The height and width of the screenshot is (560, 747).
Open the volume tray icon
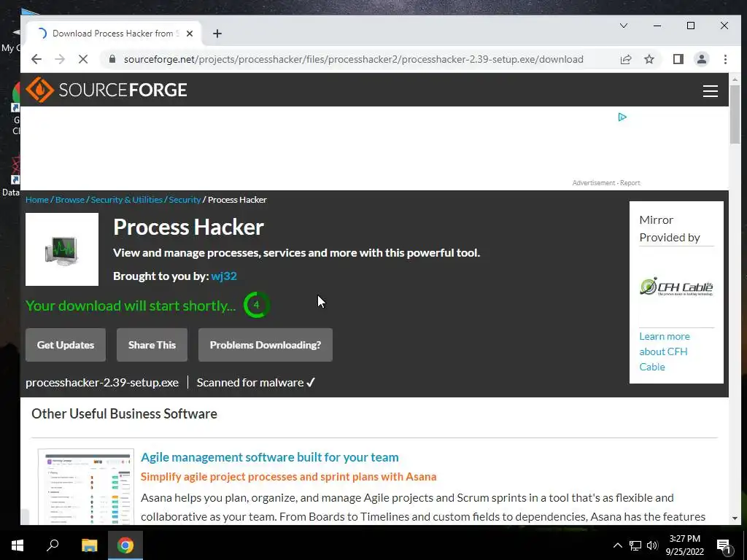(x=652, y=545)
